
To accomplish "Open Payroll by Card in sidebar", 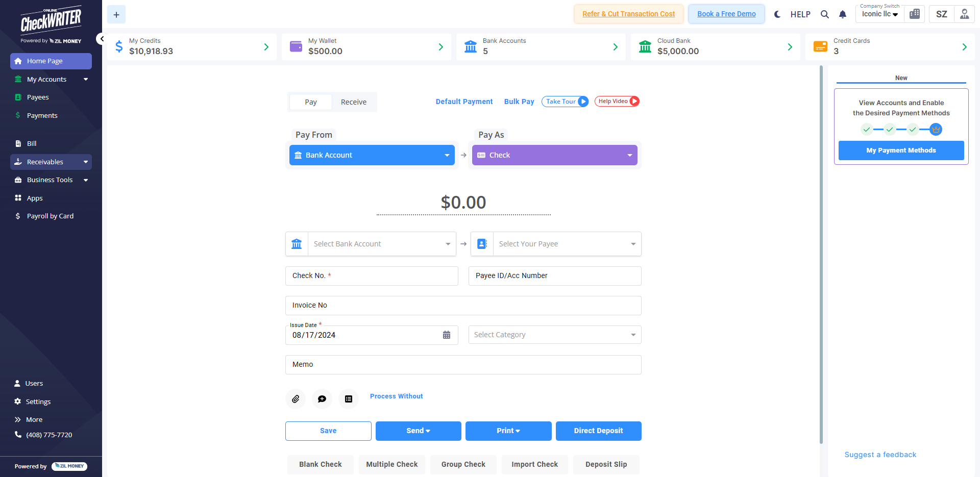I will click(x=51, y=216).
